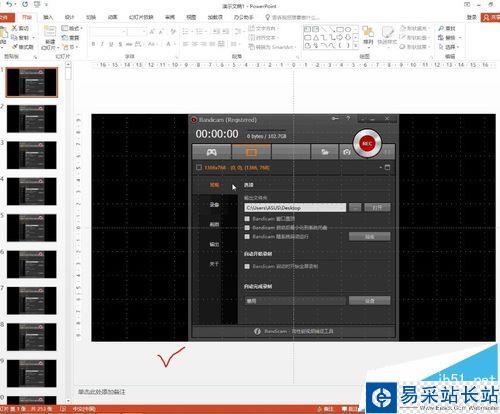Open the columns dropdown
Image resolution: width=500 pixels, height=414 pixels.
point(235,44)
